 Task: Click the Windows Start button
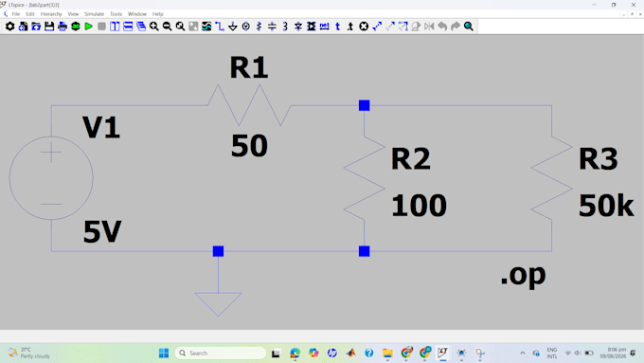click(164, 354)
